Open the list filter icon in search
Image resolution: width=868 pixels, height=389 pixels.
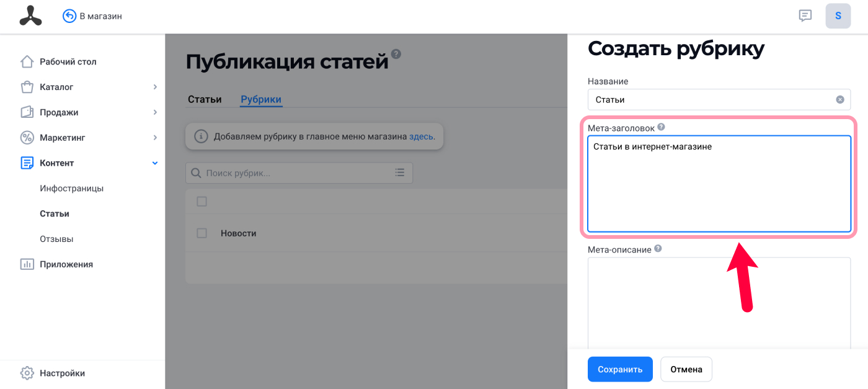[x=400, y=172]
